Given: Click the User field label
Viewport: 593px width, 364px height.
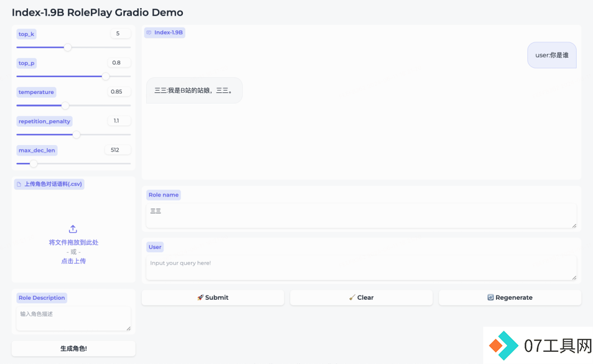Looking at the screenshot, I should coord(155,247).
